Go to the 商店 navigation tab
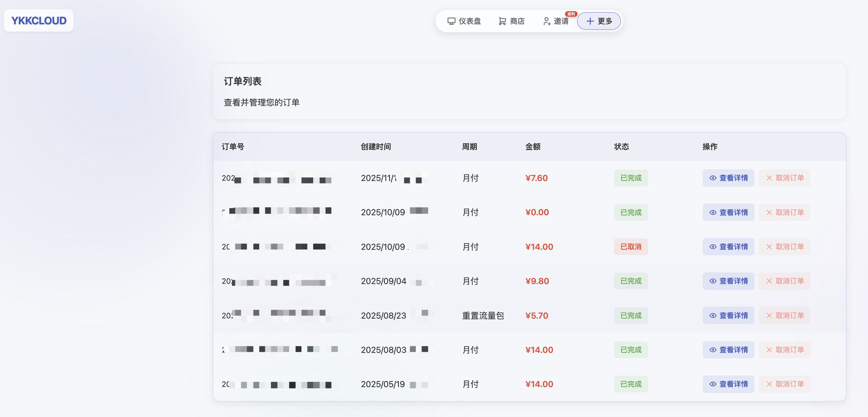Viewport: 868px width, 417px height. 511,21
